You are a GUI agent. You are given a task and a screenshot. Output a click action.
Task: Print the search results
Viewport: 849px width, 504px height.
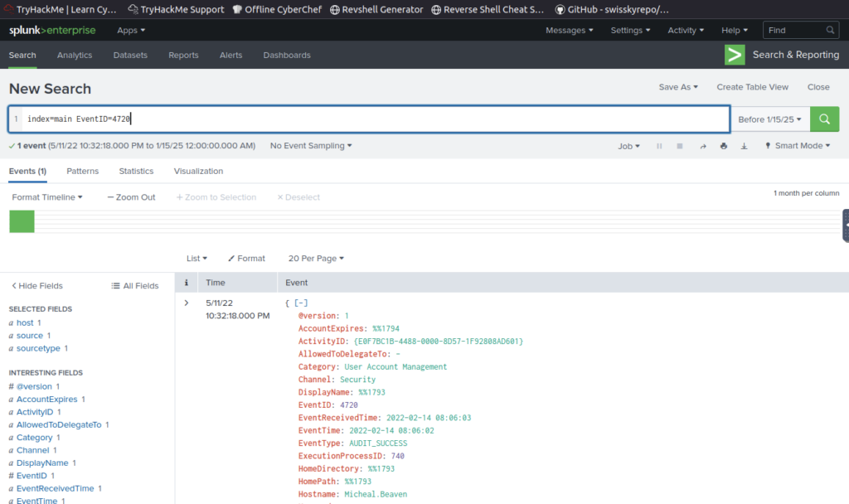(x=723, y=146)
